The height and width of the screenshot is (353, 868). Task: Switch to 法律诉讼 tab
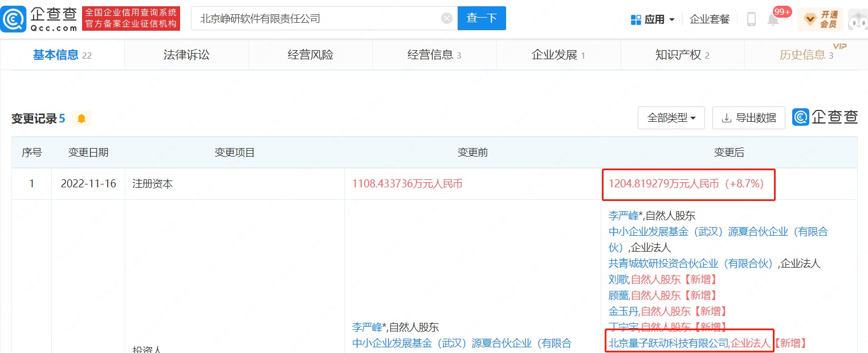(x=186, y=55)
